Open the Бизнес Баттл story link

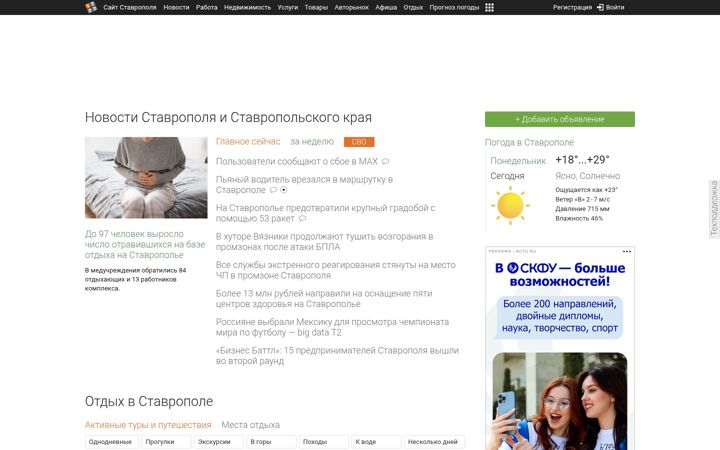point(337,355)
